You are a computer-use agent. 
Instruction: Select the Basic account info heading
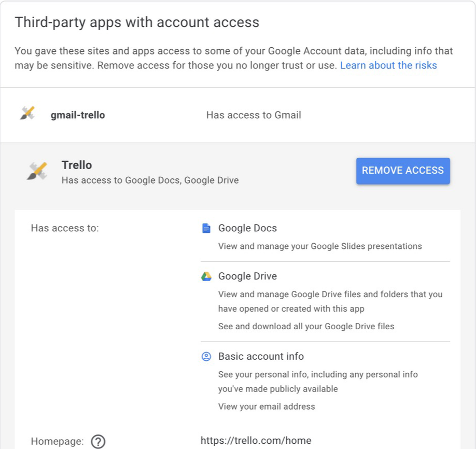[x=261, y=356]
